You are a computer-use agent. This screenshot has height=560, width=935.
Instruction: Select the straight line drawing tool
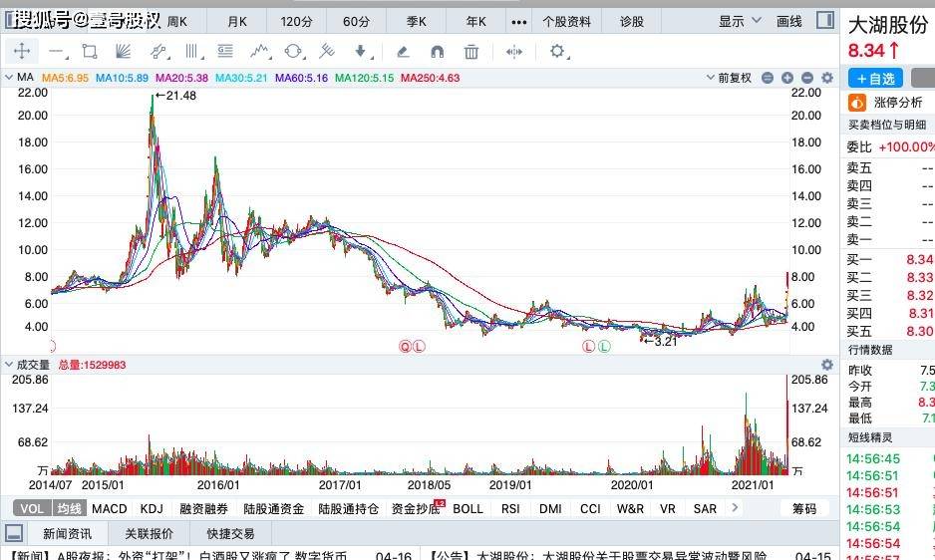(x=57, y=52)
